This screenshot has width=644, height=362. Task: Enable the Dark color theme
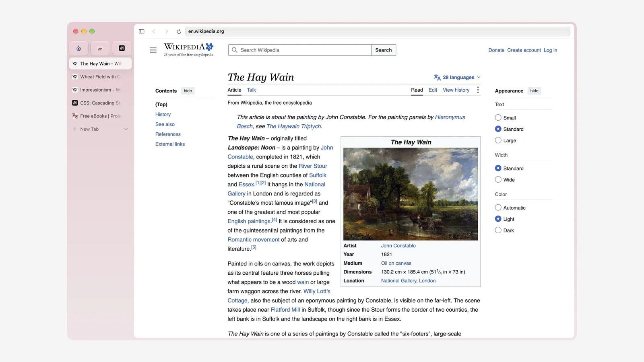tap(498, 230)
